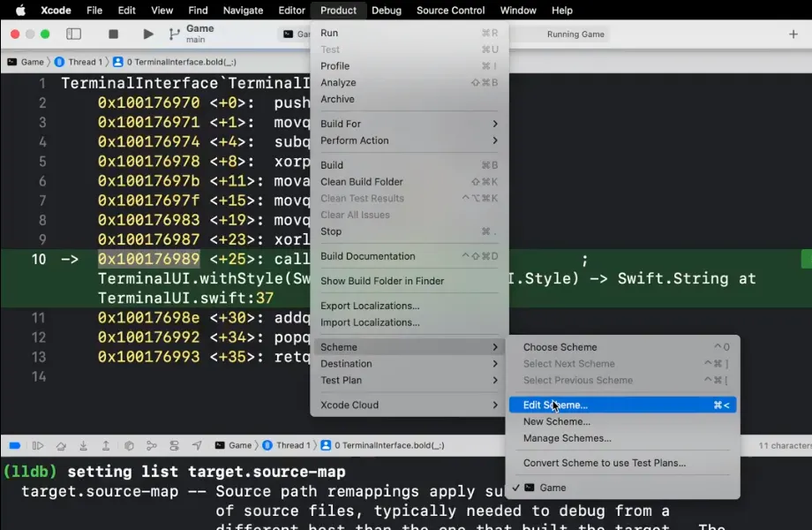The image size is (812, 530).
Task: Click Manage Schemes… in submenu
Action: pos(622,438)
